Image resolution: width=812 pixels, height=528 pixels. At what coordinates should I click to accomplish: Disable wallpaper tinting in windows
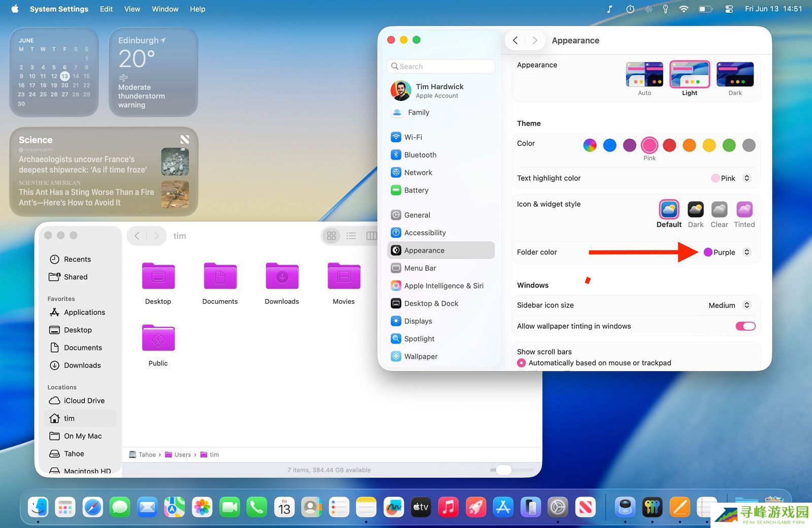pos(745,326)
